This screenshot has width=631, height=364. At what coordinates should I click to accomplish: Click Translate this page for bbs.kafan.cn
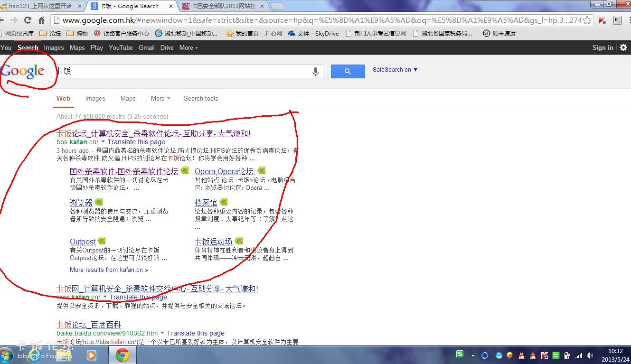pos(136,142)
